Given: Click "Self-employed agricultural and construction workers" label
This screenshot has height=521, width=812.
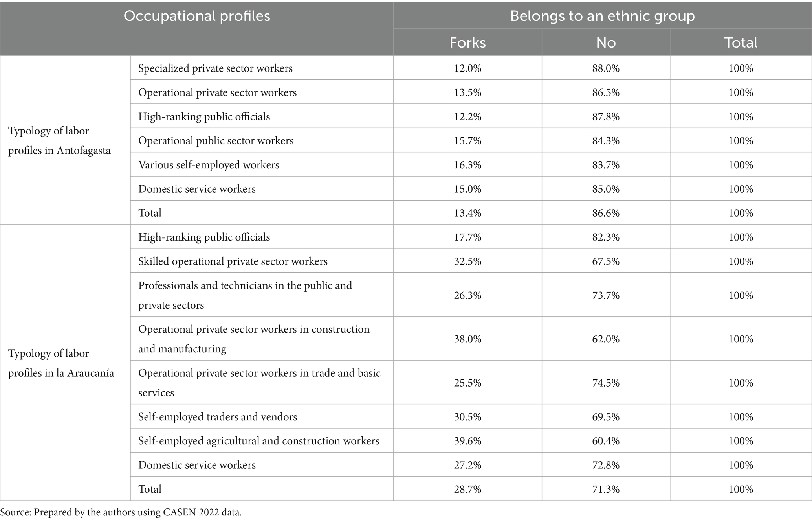Looking at the screenshot, I should pyautogui.click(x=258, y=441).
